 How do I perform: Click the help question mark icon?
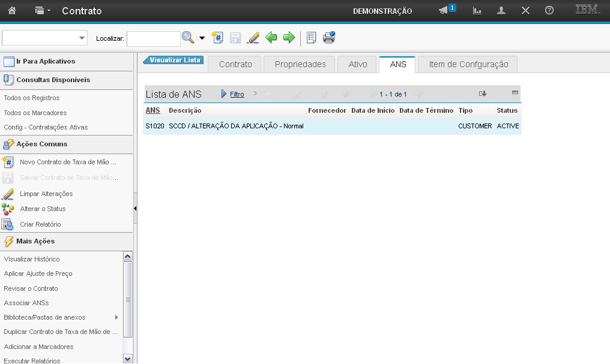point(549,11)
